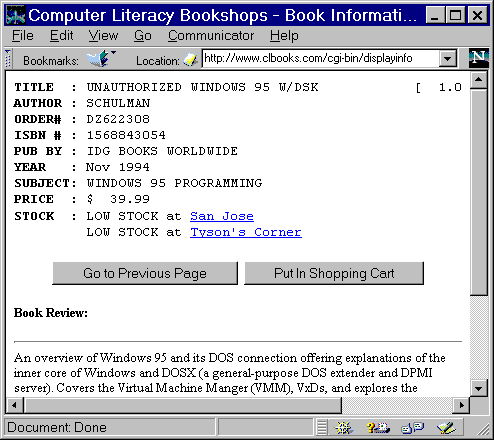This screenshot has width=494, height=440.
Task: Open the Edit menu
Action: pyautogui.click(x=61, y=36)
